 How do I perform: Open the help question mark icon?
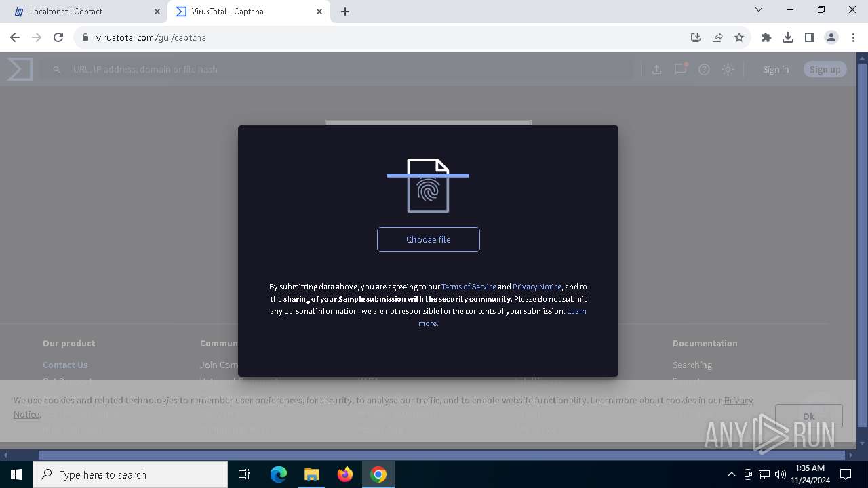point(704,69)
